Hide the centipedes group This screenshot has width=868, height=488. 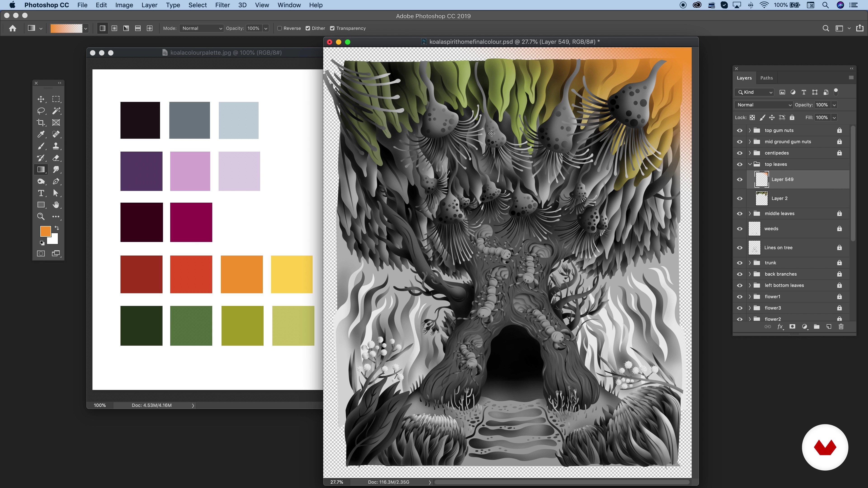coord(740,153)
